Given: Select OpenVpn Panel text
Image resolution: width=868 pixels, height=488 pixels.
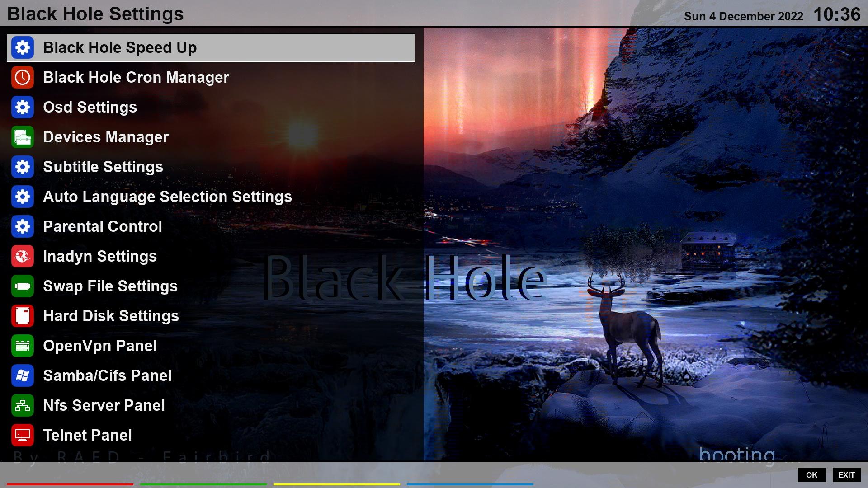Looking at the screenshot, I should pyautogui.click(x=100, y=346).
